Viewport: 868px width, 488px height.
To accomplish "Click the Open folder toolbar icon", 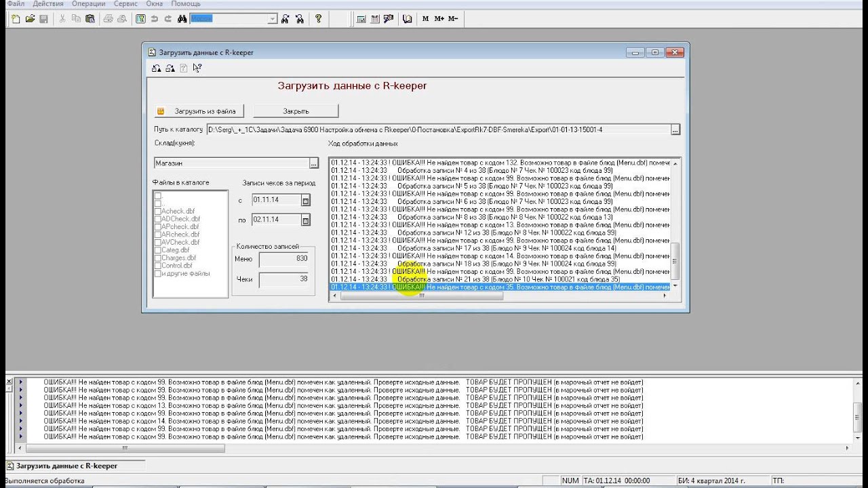I will pos(30,19).
